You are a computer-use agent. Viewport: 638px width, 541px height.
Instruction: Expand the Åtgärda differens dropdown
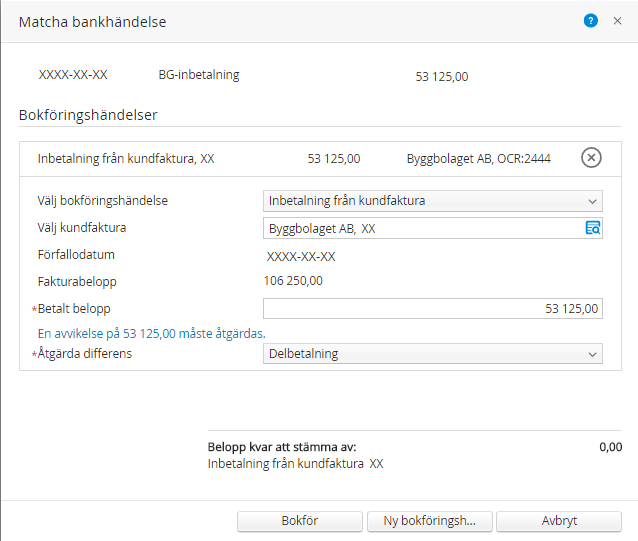click(432, 354)
